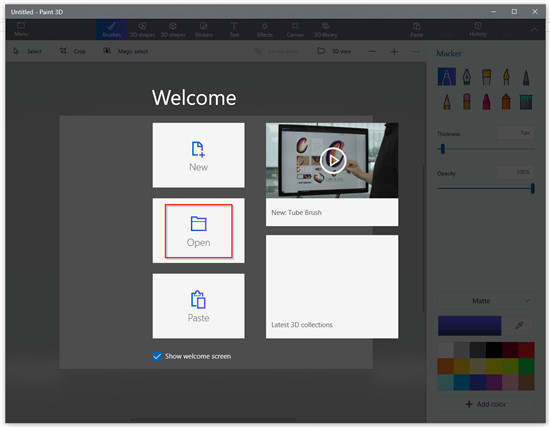Switch to the 2D shapes tab
This screenshot has width=550, height=427.
click(x=142, y=29)
